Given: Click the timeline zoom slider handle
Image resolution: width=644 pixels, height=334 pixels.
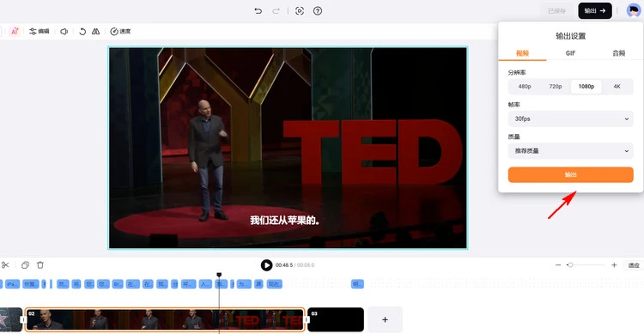Looking at the screenshot, I should tap(570, 265).
